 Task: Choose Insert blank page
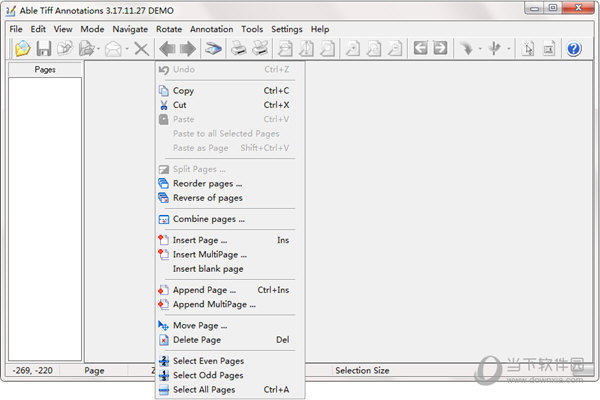coord(230,269)
